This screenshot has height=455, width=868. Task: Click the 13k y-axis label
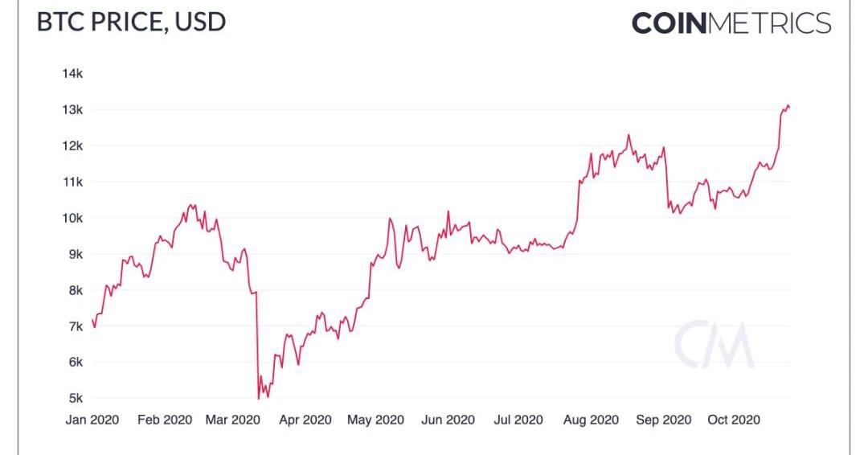click(x=72, y=110)
